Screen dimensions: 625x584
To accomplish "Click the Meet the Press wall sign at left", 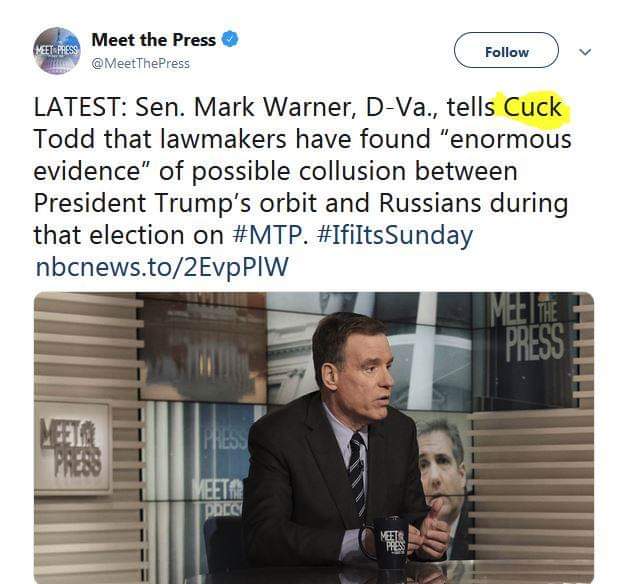I will 72,444.
